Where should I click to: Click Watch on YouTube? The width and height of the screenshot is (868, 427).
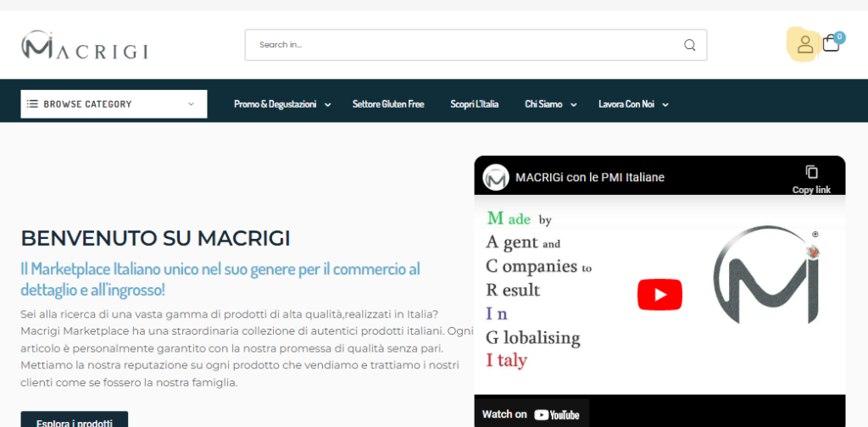pos(531,414)
